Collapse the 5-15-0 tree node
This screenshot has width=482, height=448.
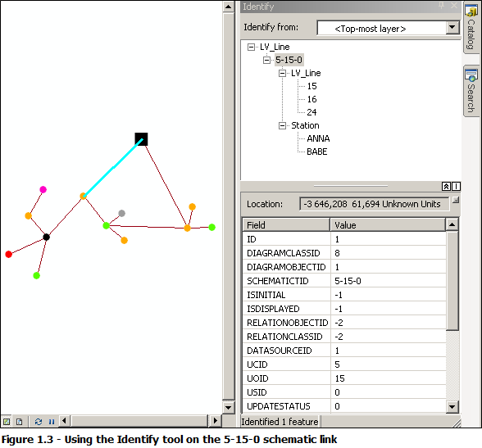pos(267,60)
